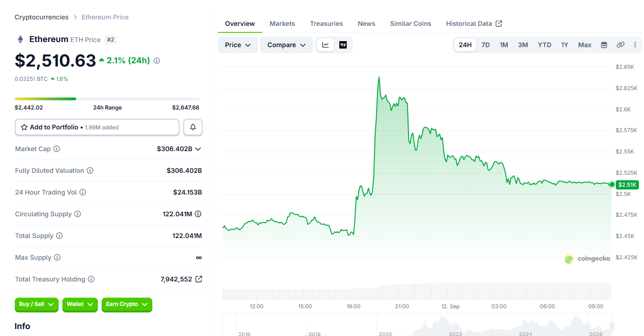
Task: Select the 3M time range
Action: [523, 45]
